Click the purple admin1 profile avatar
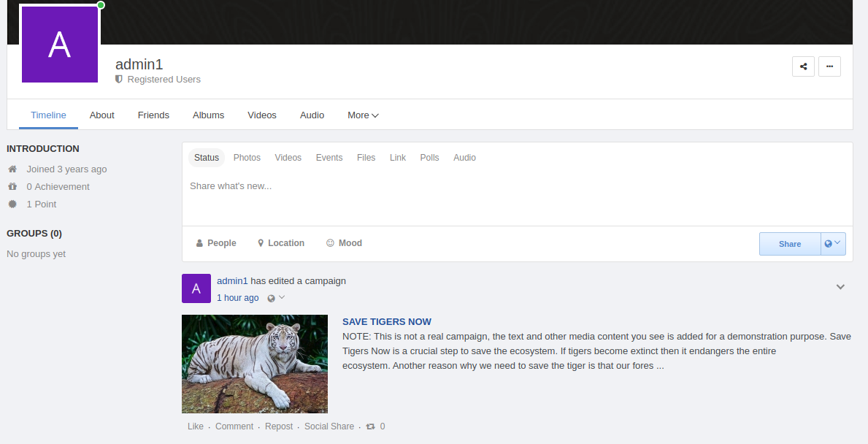 [60, 45]
